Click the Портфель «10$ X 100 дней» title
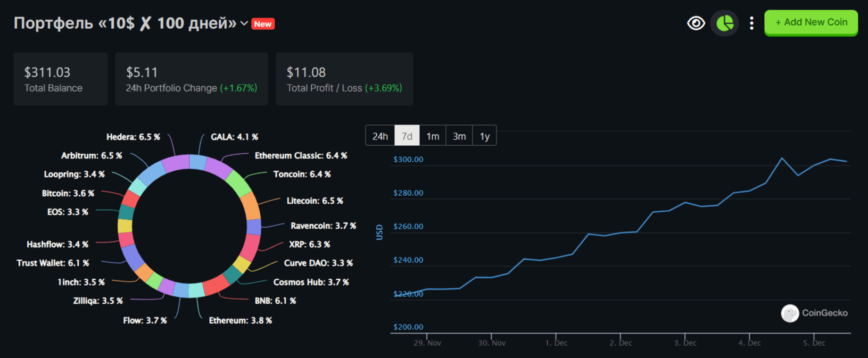Viewport: 868px width, 358px height. [x=125, y=23]
